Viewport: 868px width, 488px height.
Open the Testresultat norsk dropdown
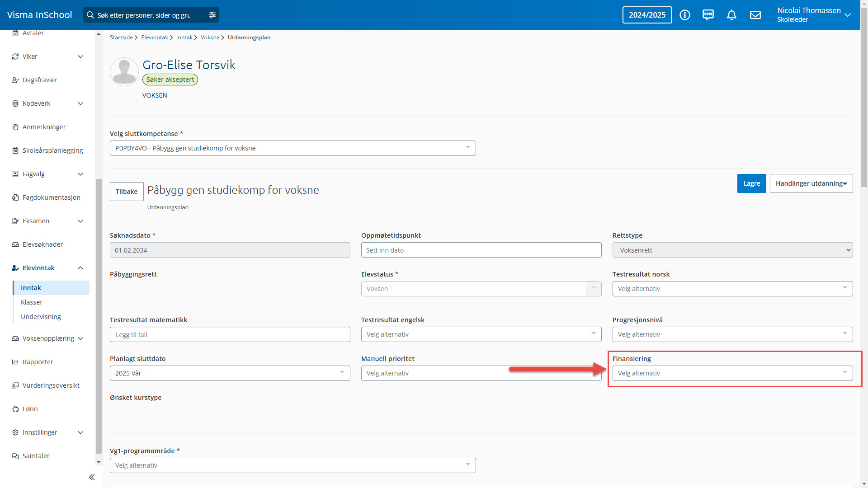(x=732, y=289)
